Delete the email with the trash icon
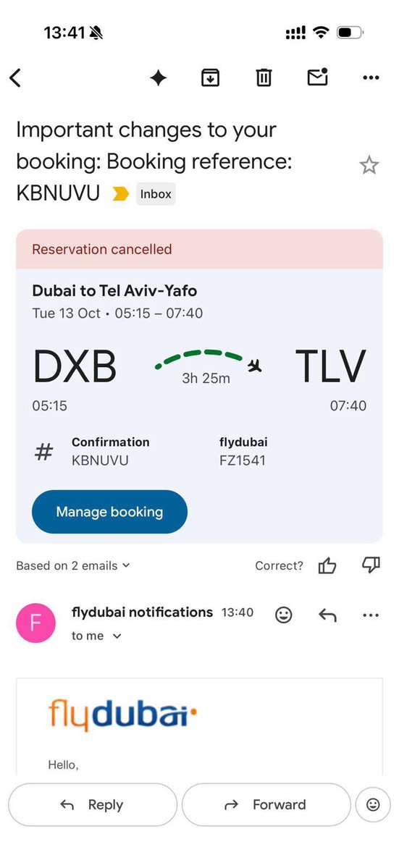Viewport: 399px width, 868px height. click(264, 78)
